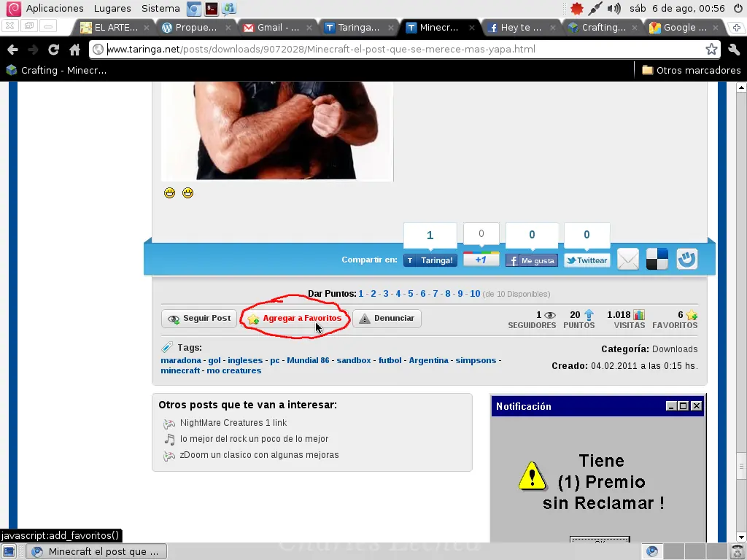
Task: Switch to the Taringa... tab
Action: point(358,28)
